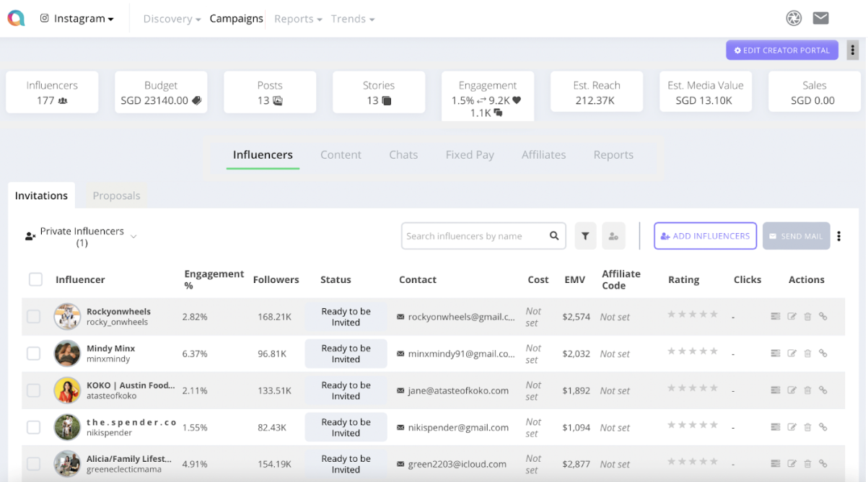Select the Mindy Minx checkbox
Image resolution: width=868 pixels, height=482 pixels.
click(34, 353)
